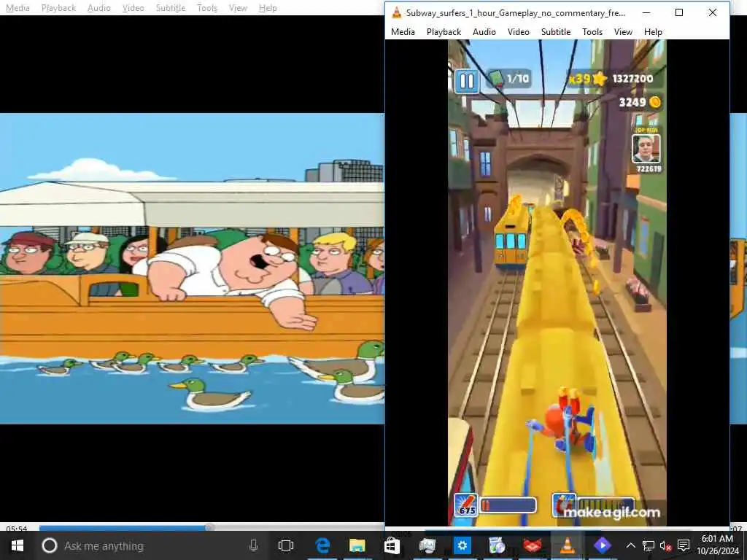Screen dimensions: 747x560
Task: Click the Cortana microphone icon
Action: click(253, 545)
